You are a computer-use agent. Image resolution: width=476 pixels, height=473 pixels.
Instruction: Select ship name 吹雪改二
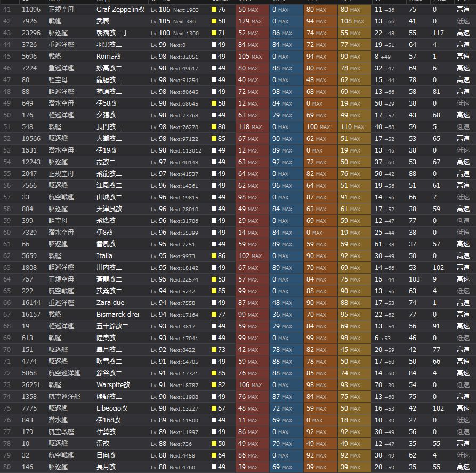point(109,362)
